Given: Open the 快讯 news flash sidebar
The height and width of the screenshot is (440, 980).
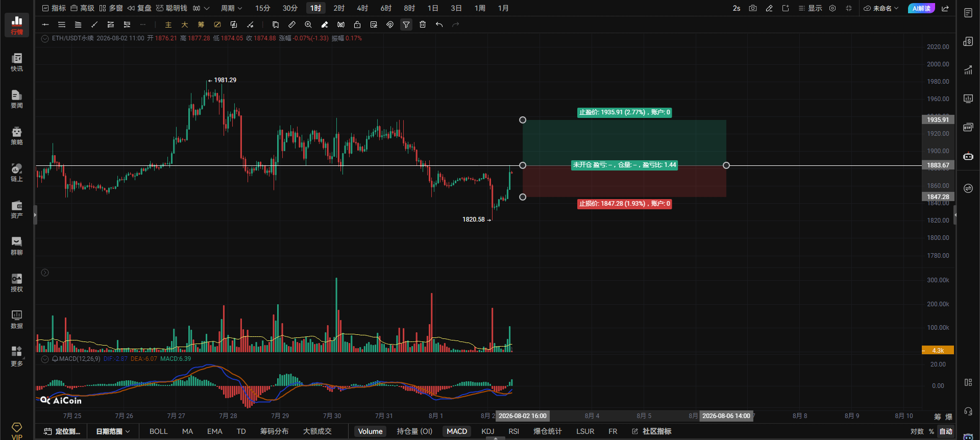Looking at the screenshot, I should (x=17, y=62).
